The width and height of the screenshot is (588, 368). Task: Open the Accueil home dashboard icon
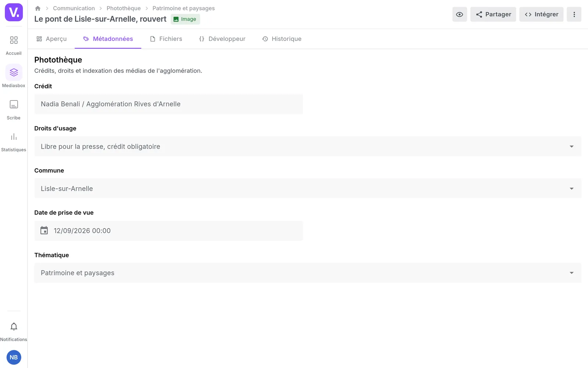coord(14,40)
